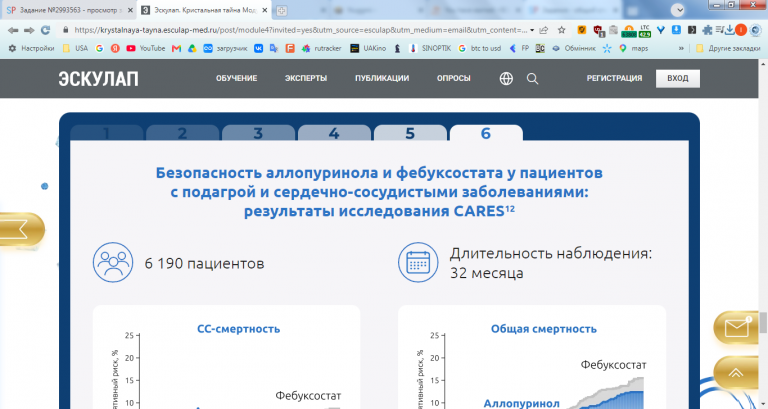This screenshot has width=768, height=409.
Task: Open the orange shield extension icon
Action: click(581, 30)
